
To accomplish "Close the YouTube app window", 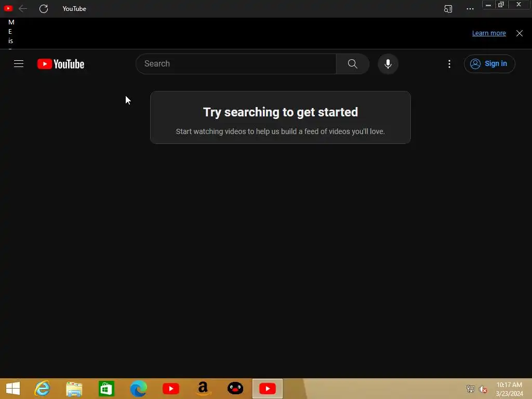I will (x=519, y=5).
